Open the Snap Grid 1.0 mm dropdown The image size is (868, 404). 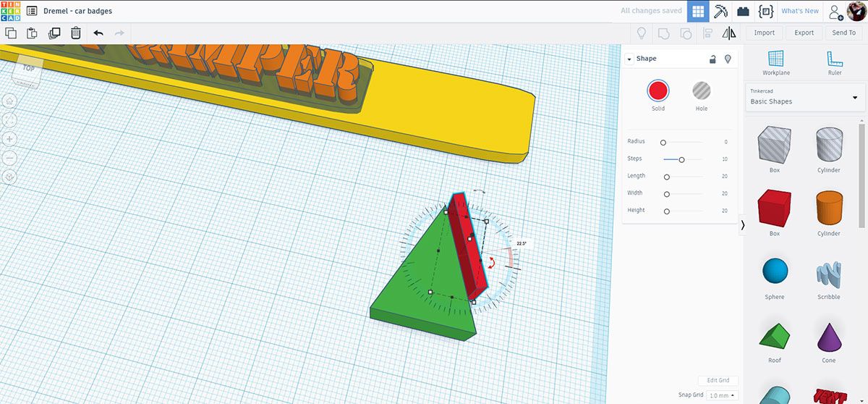[723, 395]
